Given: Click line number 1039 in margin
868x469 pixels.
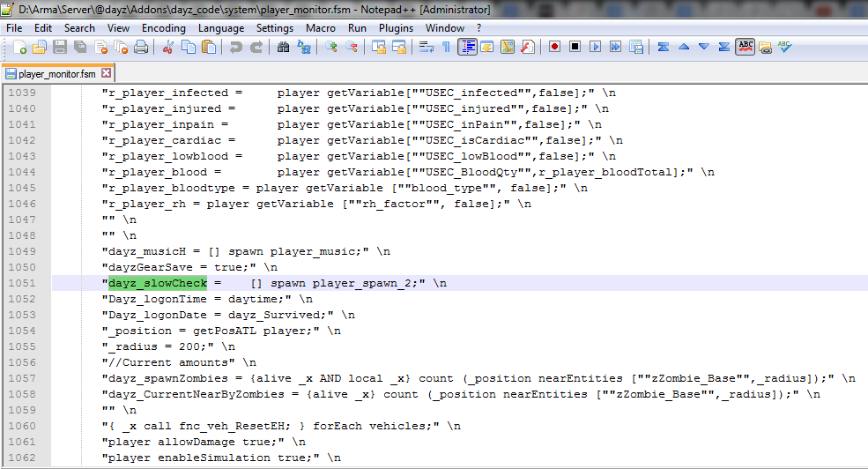Looking at the screenshot, I should click(21, 93).
